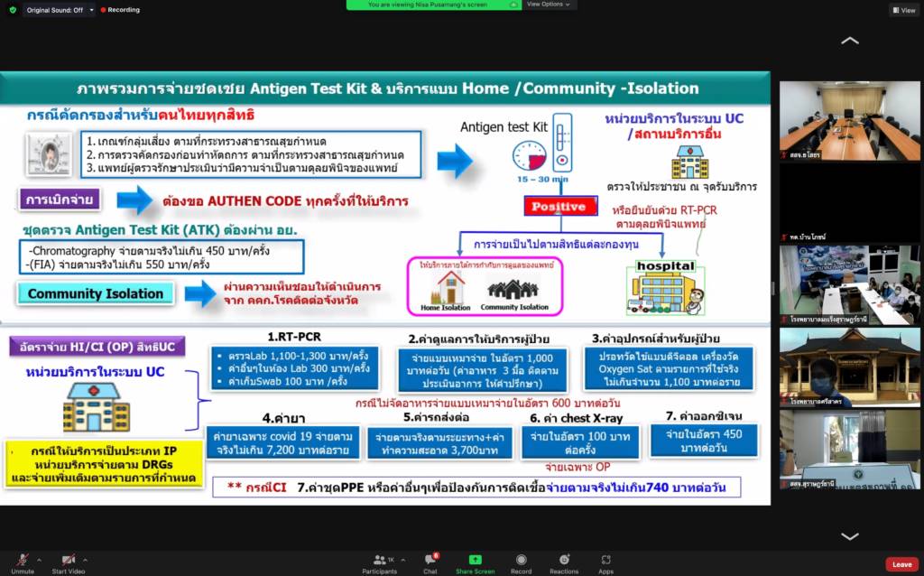Open the View layout button
924x576 pixels.
904,10
